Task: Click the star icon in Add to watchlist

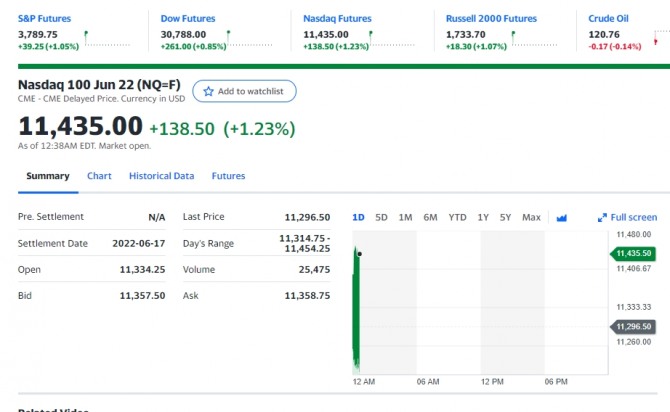Action: pyautogui.click(x=208, y=91)
